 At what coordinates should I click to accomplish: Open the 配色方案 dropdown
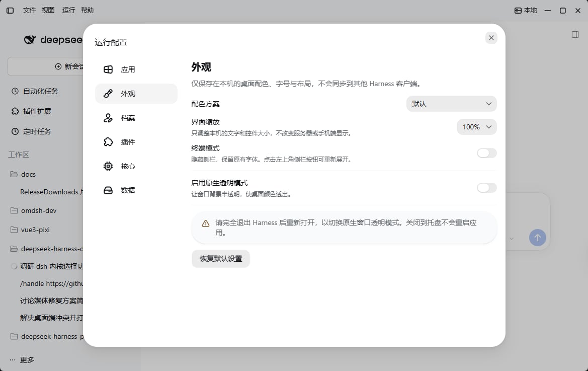451,104
